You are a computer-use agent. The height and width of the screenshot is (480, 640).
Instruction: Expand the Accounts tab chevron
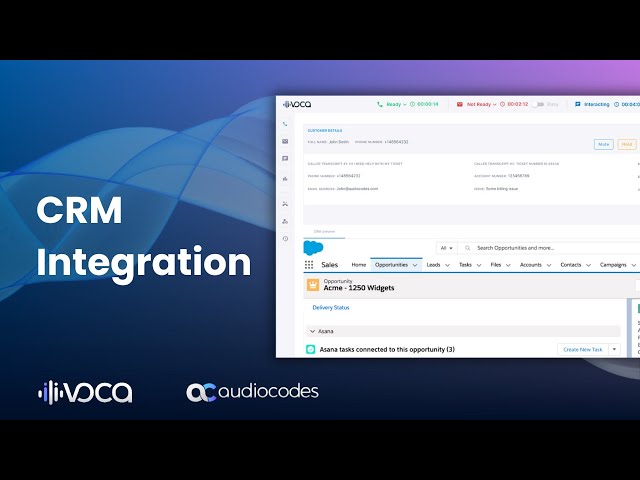tap(549, 265)
